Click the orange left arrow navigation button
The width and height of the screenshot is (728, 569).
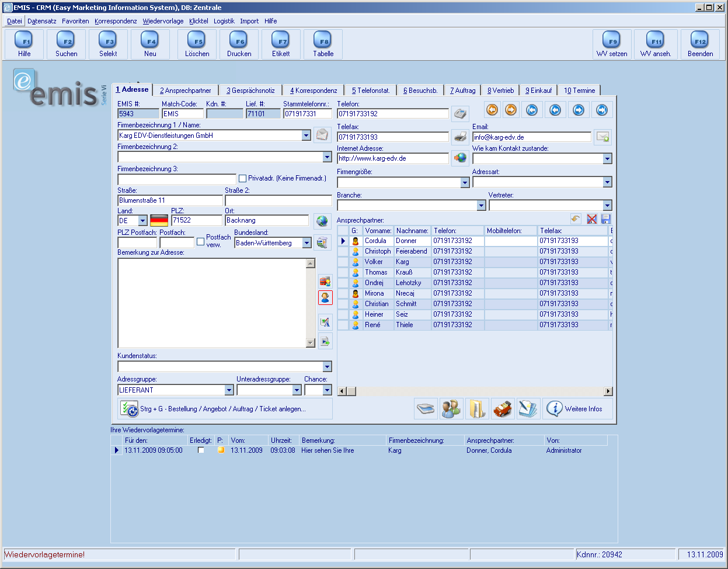[x=492, y=110]
